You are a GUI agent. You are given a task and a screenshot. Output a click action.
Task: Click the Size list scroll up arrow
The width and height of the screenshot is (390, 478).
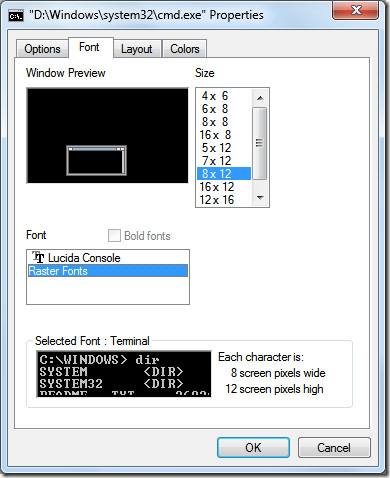point(260,98)
